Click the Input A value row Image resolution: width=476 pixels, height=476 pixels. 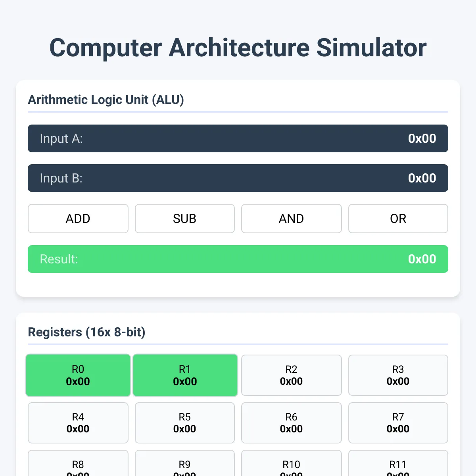(x=238, y=138)
